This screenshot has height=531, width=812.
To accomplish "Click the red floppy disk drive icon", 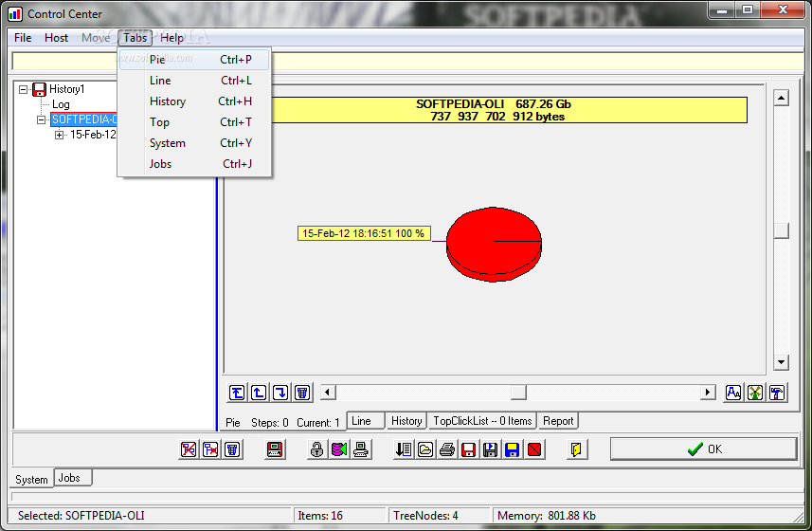I will pos(275,449).
